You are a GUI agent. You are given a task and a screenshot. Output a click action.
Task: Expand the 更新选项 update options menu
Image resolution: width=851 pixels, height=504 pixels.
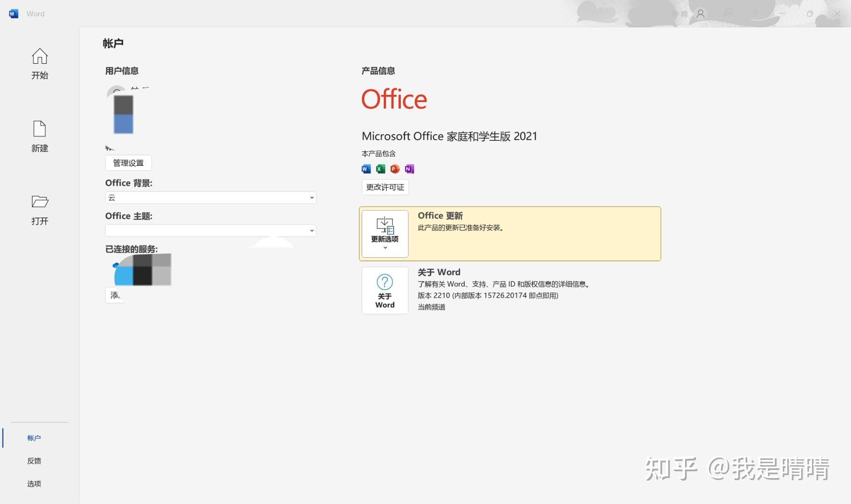[x=385, y=234]
